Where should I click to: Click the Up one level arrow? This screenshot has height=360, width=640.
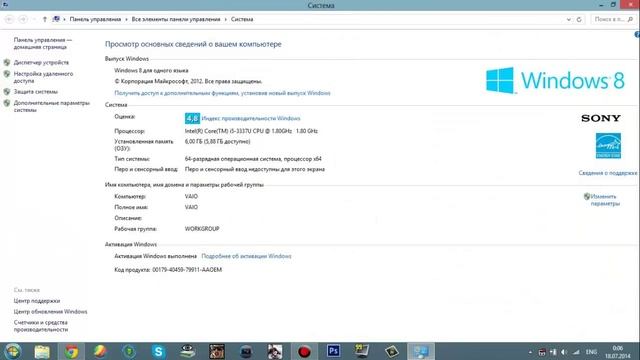coord(44,19)
